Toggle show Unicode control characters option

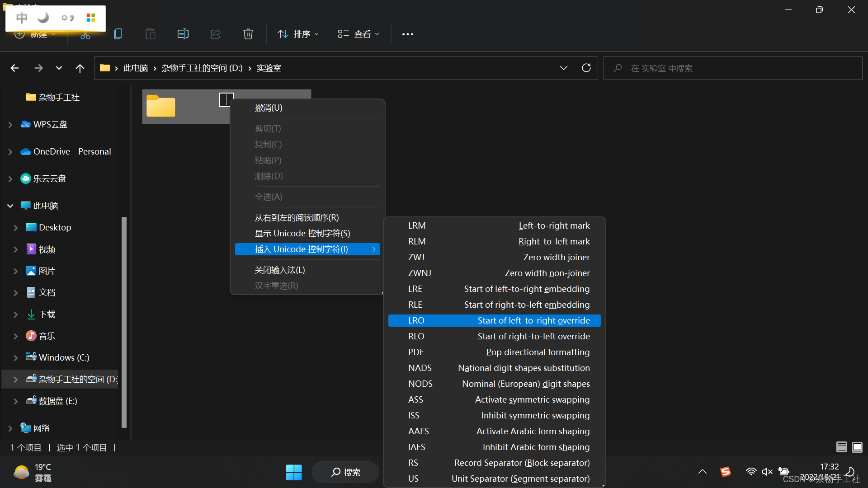(302, 234)
